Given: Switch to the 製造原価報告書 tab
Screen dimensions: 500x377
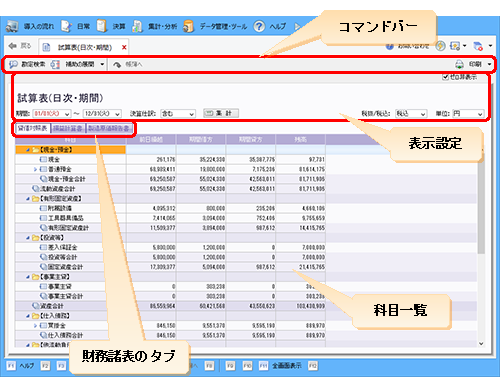Looking at the screenshot, I should coord(109,128).
